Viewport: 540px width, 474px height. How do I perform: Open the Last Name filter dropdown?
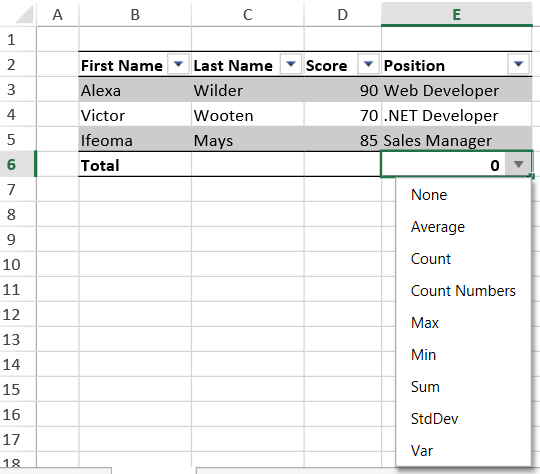coord(291,64)
